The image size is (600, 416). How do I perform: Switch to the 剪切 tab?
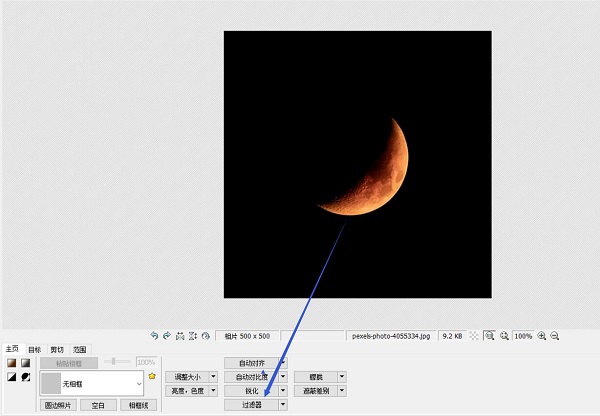[57, 349]
